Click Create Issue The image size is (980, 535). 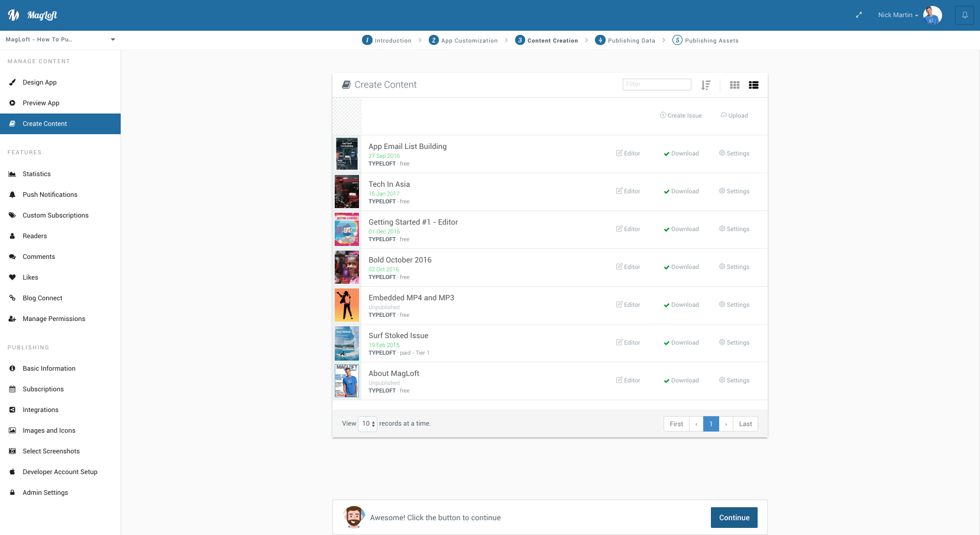point(681,115)
